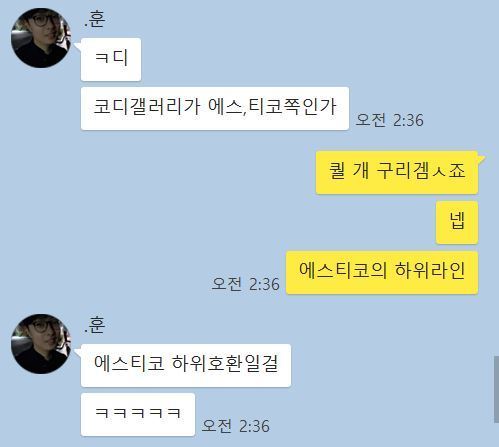Screen dimensions: 499x447
Task: Click the sender name .훈 above ㅋㄷ
Action: (x=94, y=19)
